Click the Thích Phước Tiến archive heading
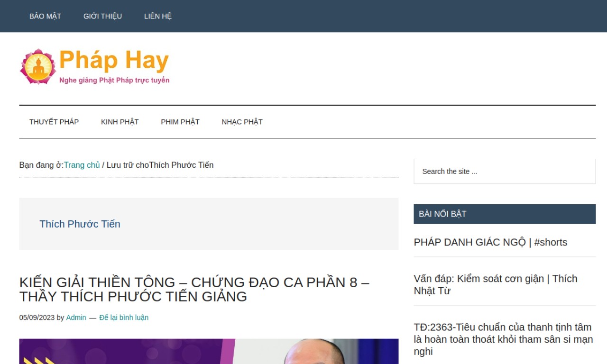Screen dimensions: 607x364 [x=80, y=224]
